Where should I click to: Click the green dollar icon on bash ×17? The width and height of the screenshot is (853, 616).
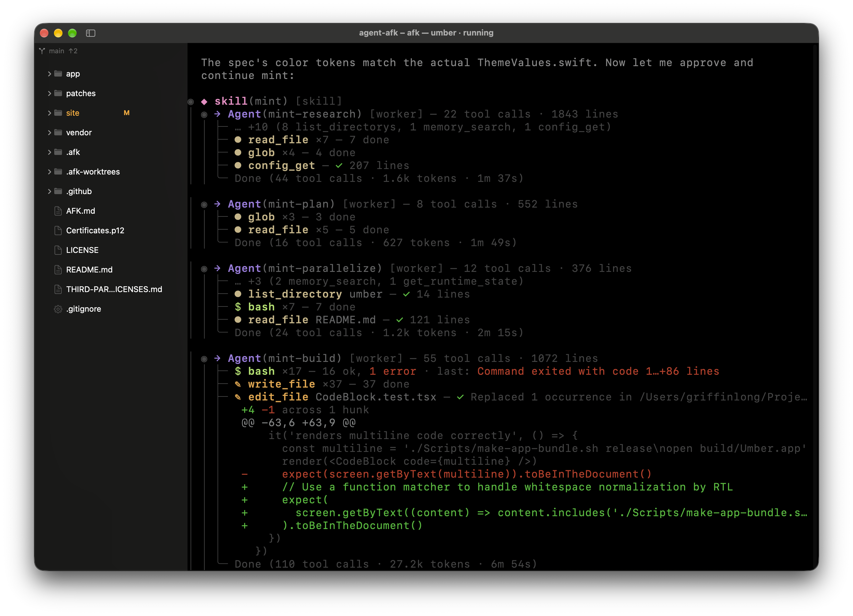click(238, 371)
